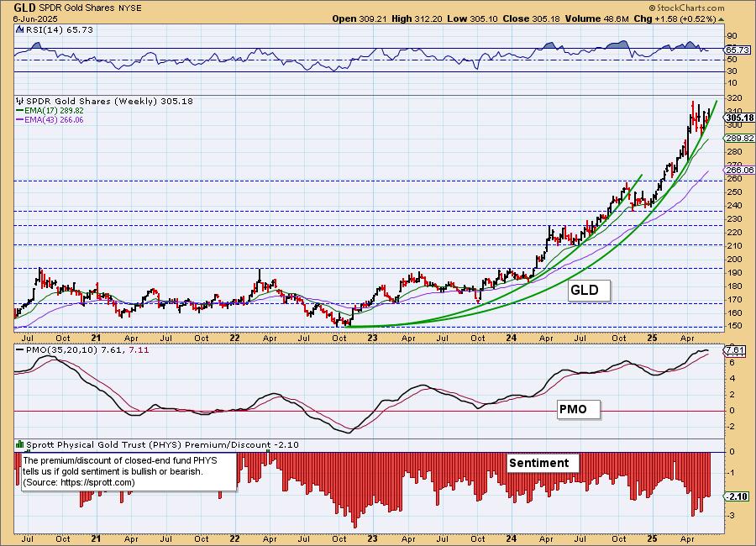Open the StockCharts.com copyright link
756x546 pixels.
(686, 8)
